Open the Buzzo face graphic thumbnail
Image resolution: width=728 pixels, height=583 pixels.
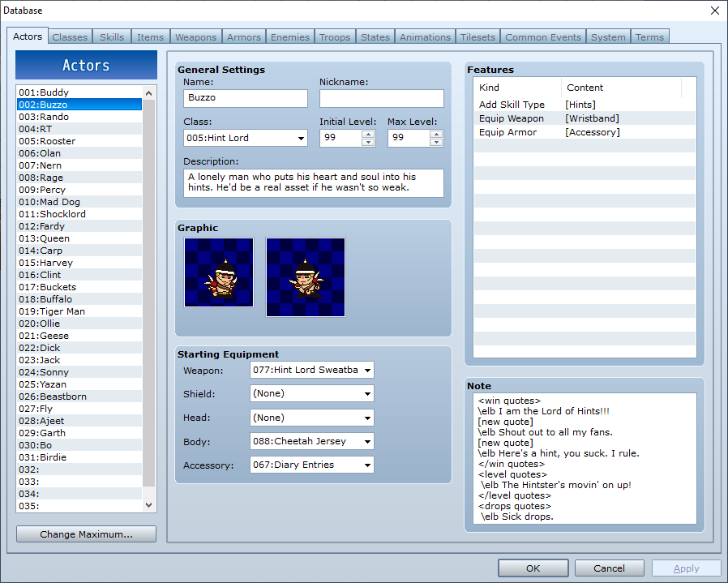pos(219,272)
